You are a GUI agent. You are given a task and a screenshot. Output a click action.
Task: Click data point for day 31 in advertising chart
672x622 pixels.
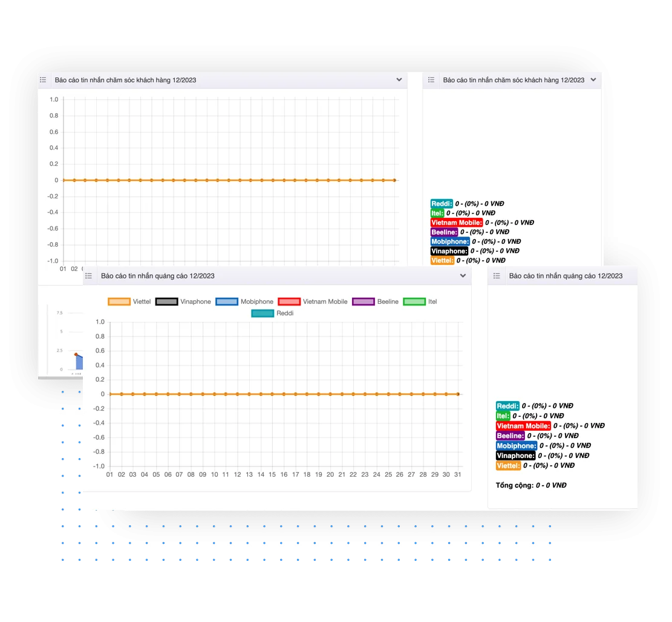pyautogui.click(x=458, y=394)
